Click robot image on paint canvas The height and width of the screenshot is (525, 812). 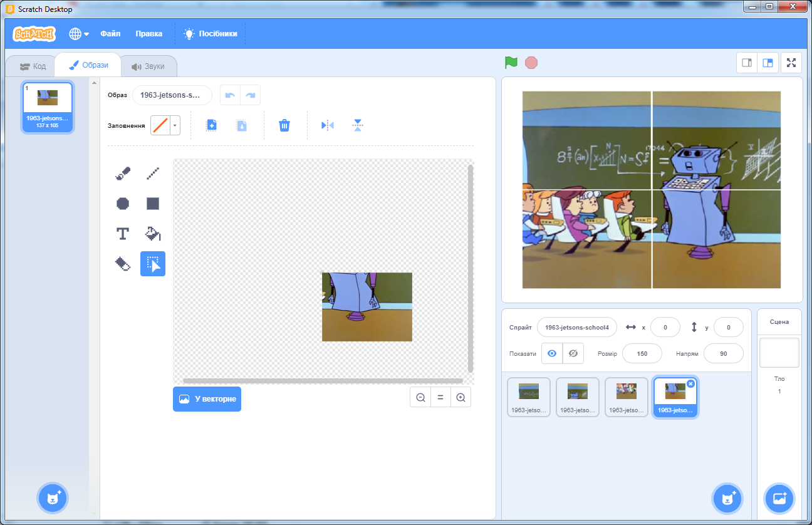[367, 307]
